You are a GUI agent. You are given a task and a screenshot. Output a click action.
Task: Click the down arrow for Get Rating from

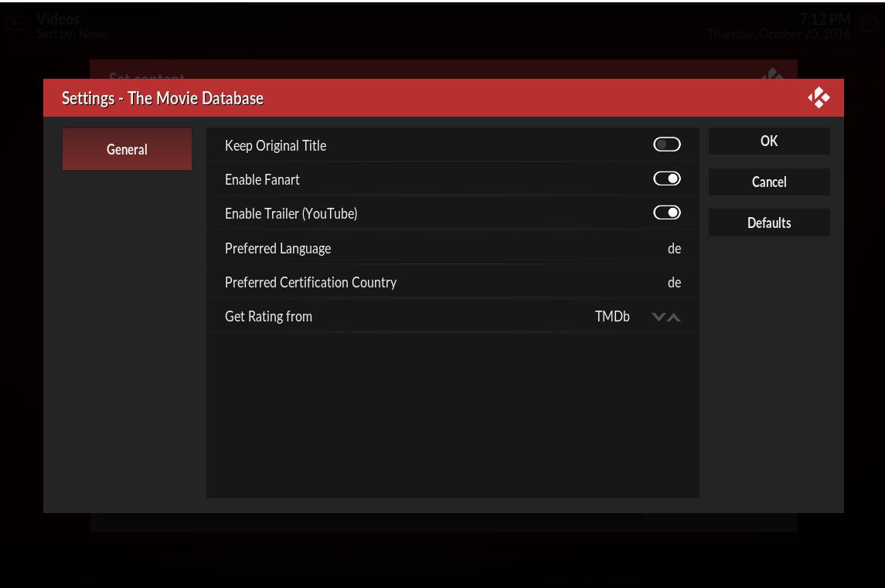[x=658, y=317]
